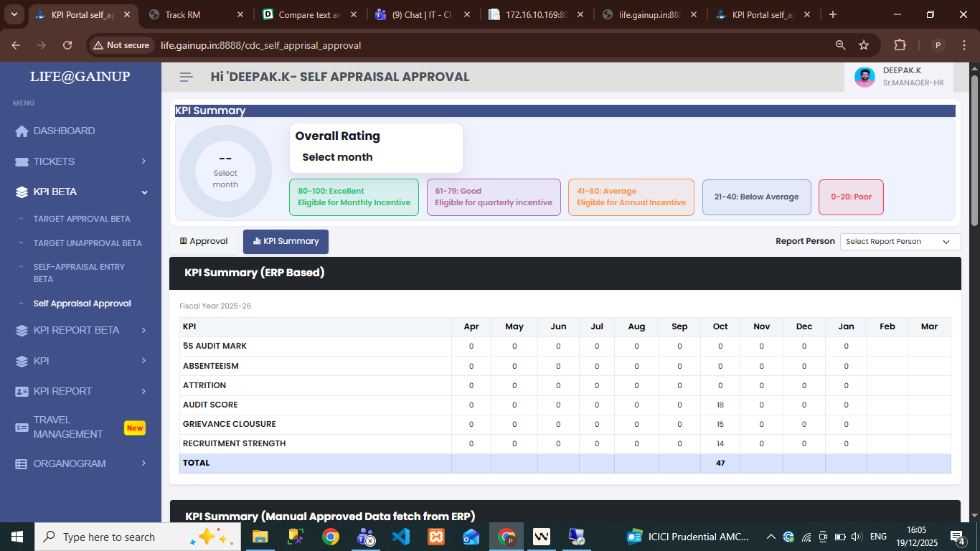
Task: Switch to the Approval tab
Action: point(204,242)
